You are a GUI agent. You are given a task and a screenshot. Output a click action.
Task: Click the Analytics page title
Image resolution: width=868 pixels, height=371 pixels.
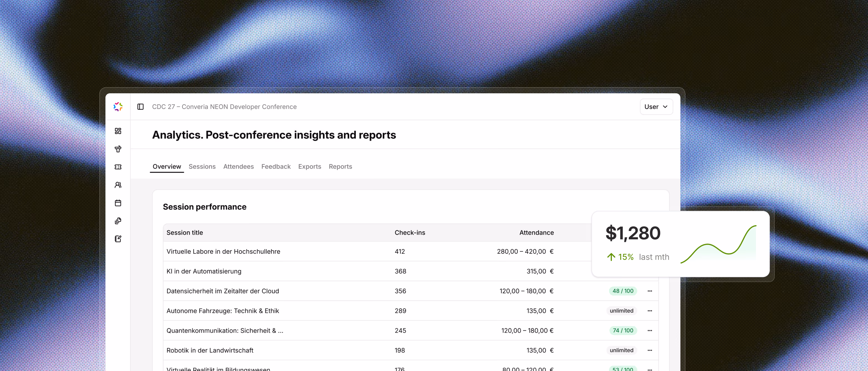(274, 135)
